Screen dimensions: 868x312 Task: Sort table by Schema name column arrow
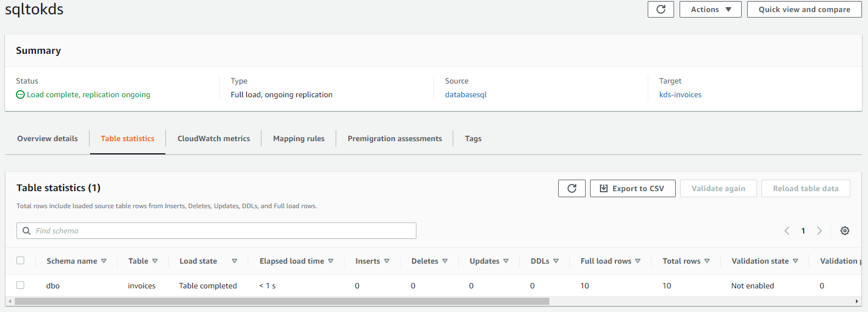pyautogui.click(x=104, y=261)
